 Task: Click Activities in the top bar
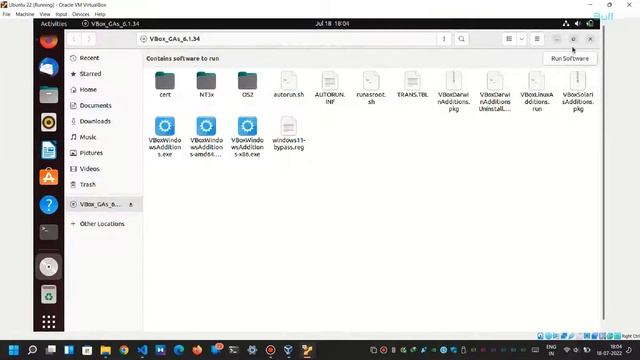(x=53, y=24)
